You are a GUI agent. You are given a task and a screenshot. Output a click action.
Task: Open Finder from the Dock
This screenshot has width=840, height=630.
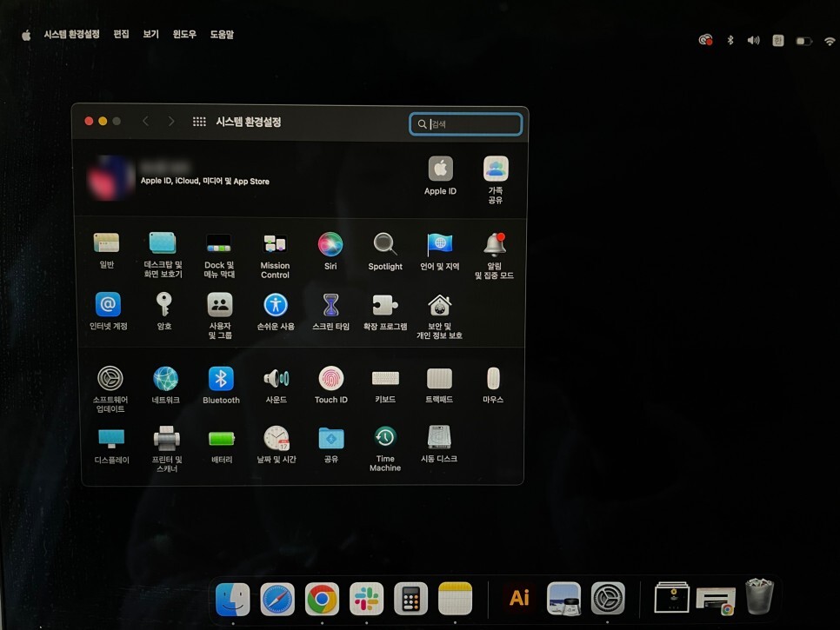[x=232, y=599]
